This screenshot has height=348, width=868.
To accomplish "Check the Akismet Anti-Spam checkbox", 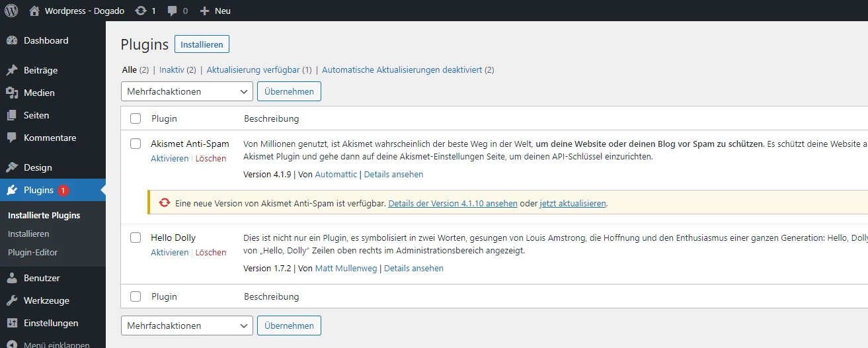I will (x=136, y=144).
